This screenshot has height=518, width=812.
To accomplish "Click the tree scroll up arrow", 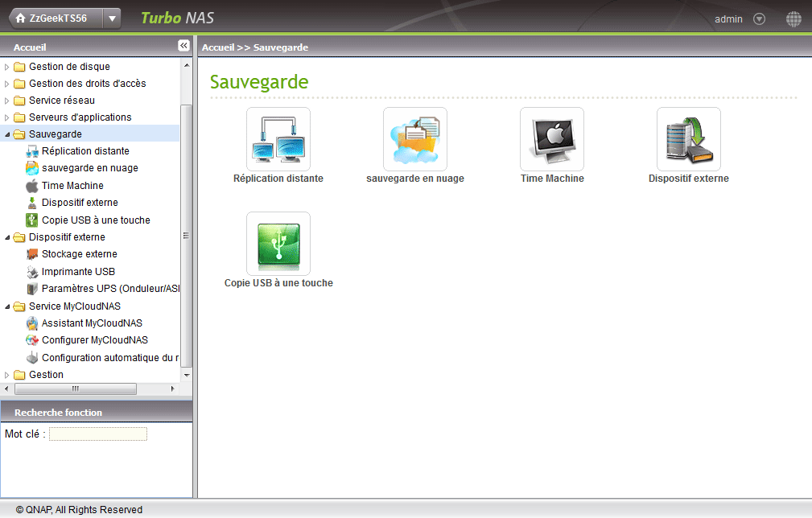I will 187,65.
